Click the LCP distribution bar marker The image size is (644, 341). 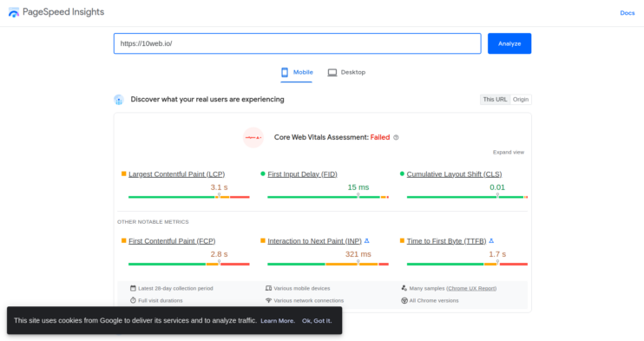click(x=219, y=196)
